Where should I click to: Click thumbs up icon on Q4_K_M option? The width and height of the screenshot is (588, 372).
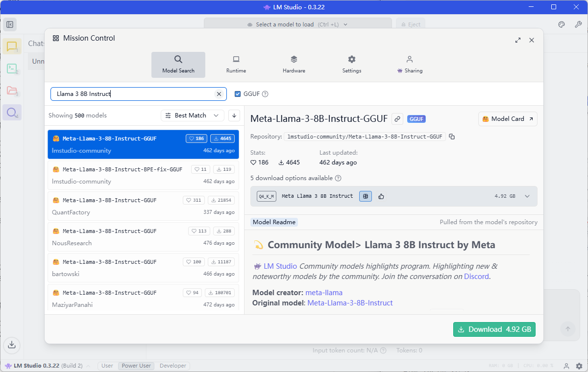pos(381,196)
